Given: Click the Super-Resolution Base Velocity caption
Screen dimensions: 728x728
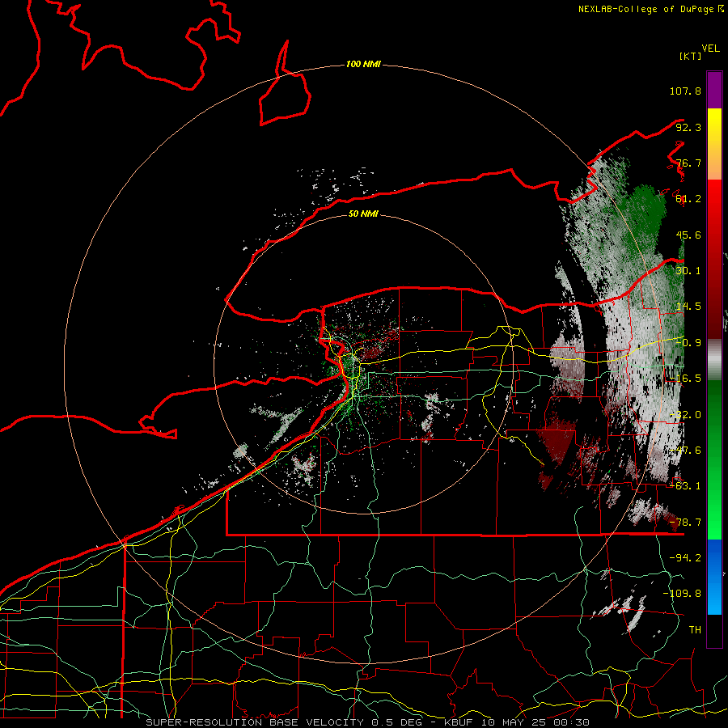Looking at the screenshot, I should 368,722.
